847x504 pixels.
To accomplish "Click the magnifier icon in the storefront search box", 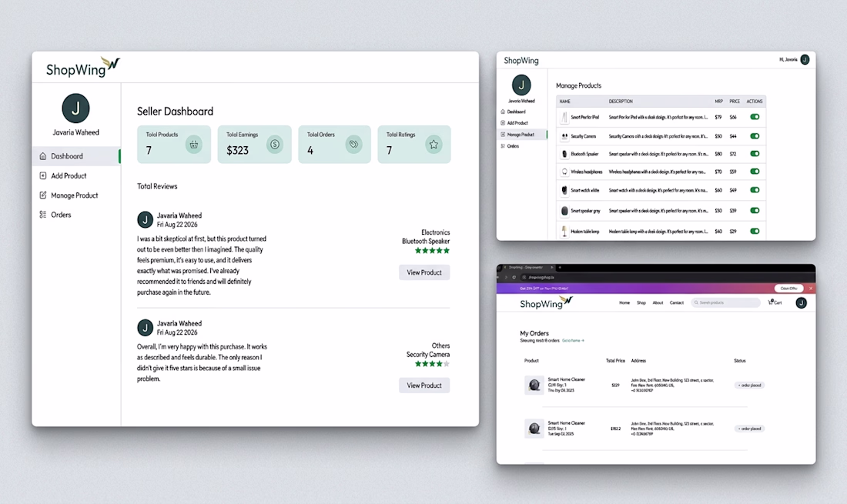I will (696, 302).
